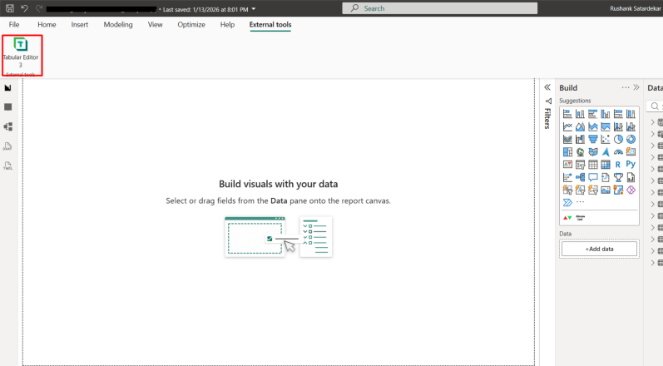663x366 pixels.
Task: Choose the gauge visual icon
Action: [x=618, y=152]
